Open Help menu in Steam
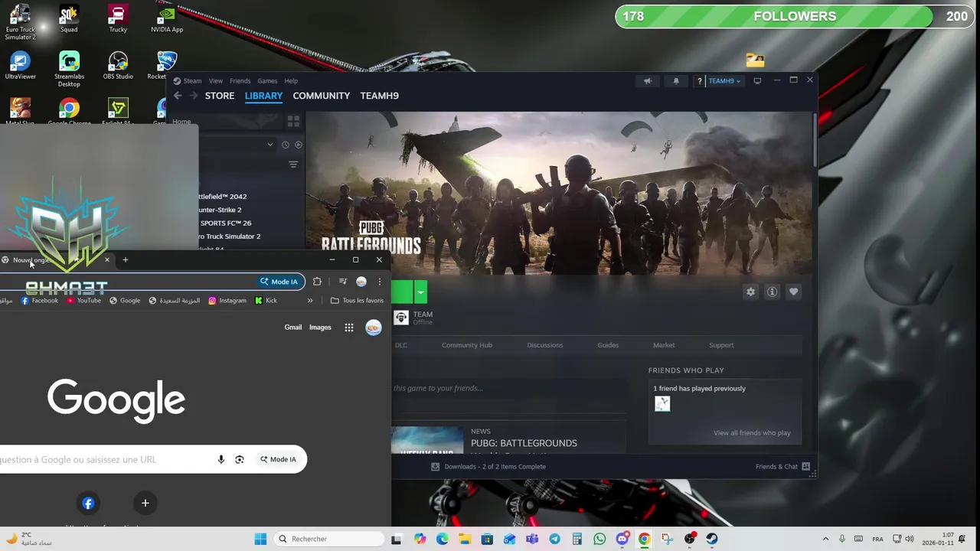980x551 pixels. point(291,81)
